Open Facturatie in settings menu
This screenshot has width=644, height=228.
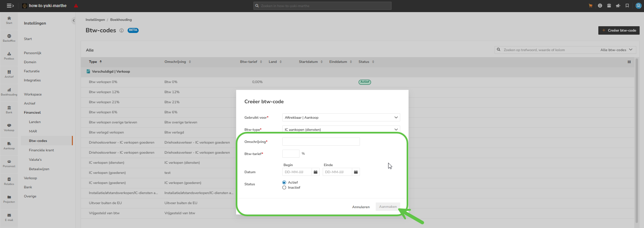click(32, 71)
